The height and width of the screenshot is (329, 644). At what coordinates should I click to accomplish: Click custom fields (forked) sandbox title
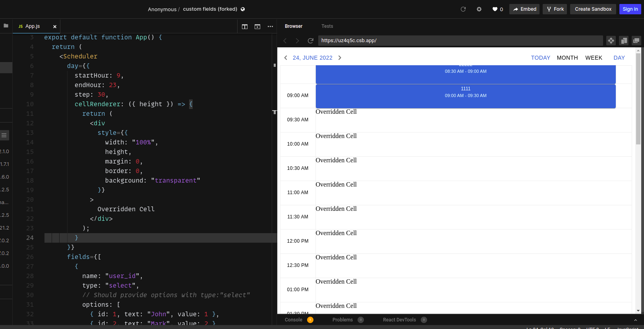[x=210, y=9]
